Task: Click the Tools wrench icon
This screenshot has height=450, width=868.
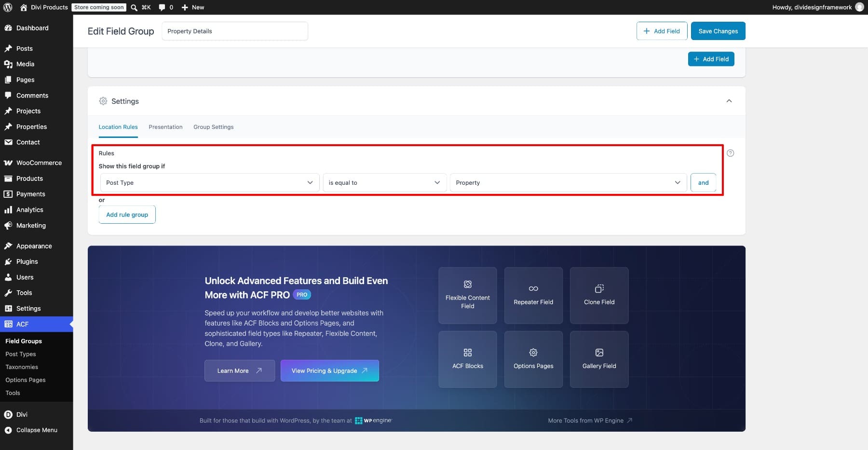Action: click(8, 293)
